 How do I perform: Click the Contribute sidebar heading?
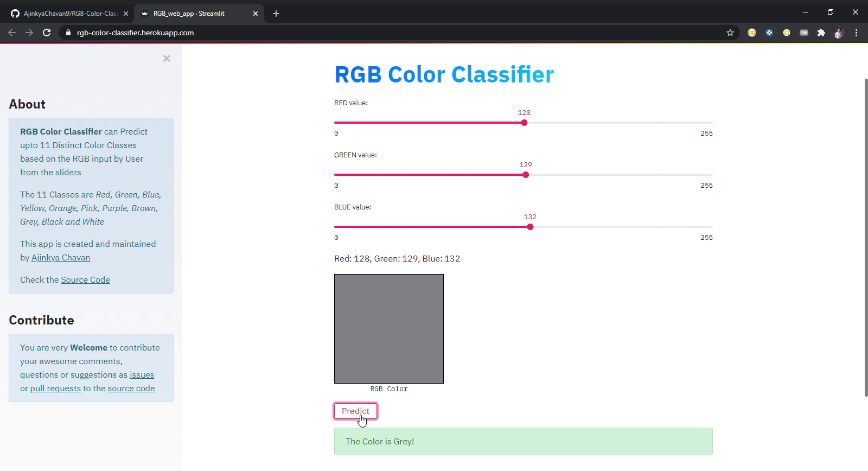41,320
